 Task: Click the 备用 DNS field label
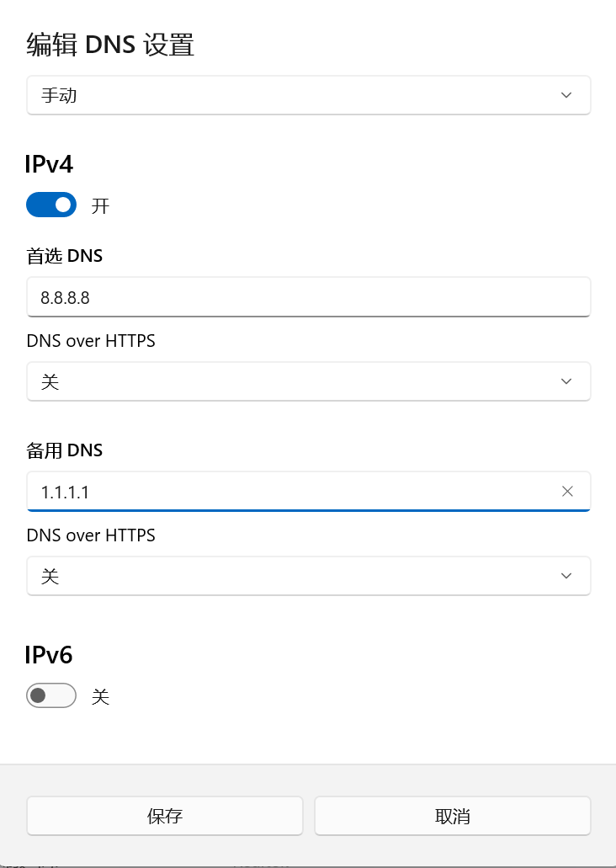coord(65,450)
